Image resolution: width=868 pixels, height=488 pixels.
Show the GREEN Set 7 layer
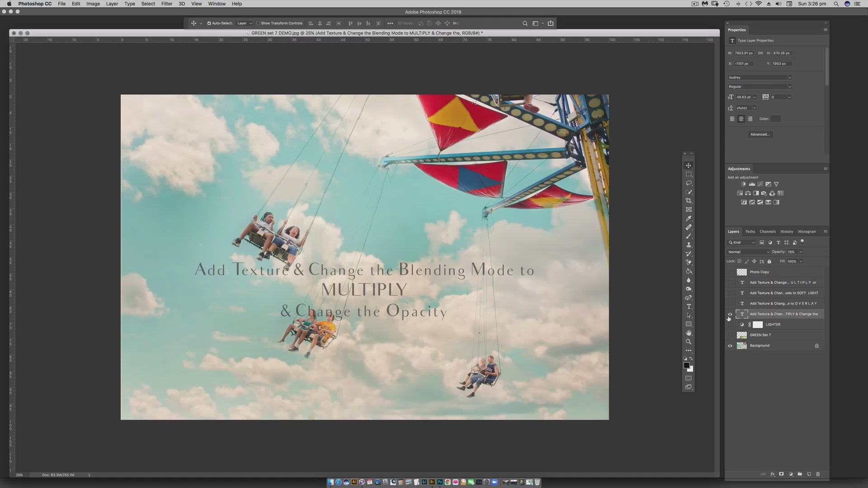click(x=730, y=335)
